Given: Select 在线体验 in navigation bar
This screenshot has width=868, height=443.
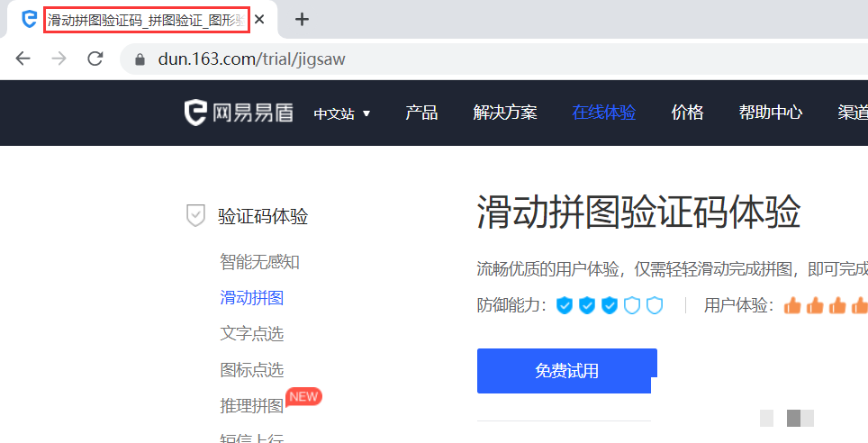Looking at the screenshot, I should tap(604, 113).
